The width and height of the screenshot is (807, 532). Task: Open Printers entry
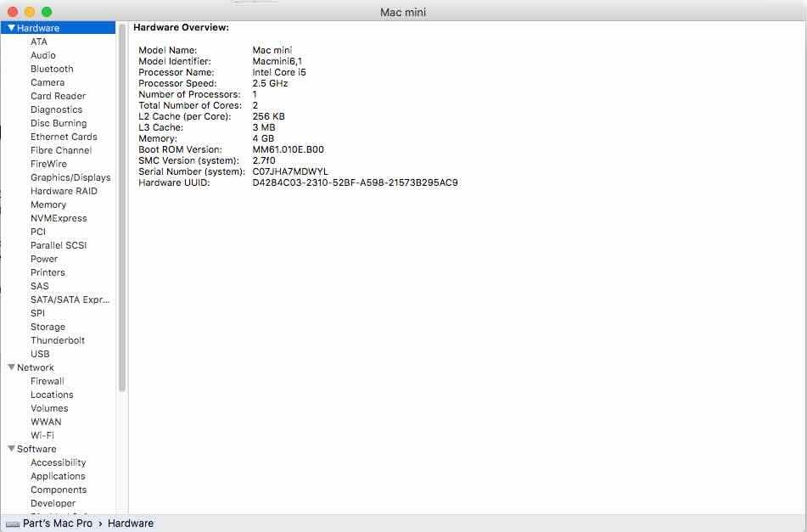tap(48, 272)
